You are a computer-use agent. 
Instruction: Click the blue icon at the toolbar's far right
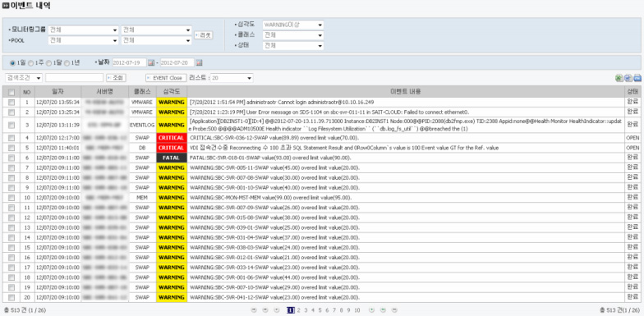click(x=637, y=78)
